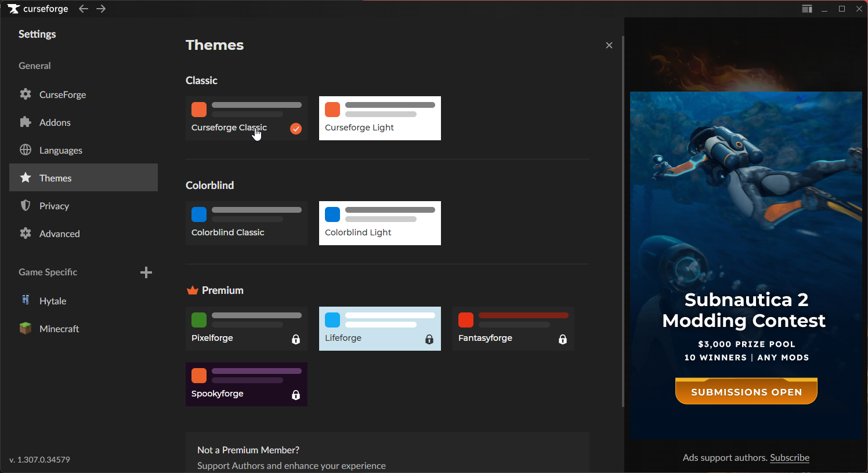Click the Hytale game icon
The height and width of the screenshot is (473, 868).
coord(26,300)
